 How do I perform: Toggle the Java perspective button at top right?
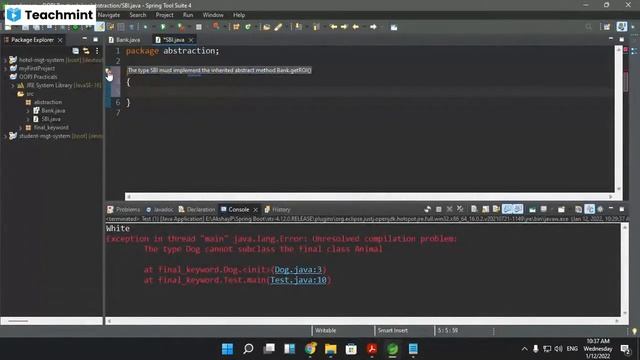coord(622,27)
